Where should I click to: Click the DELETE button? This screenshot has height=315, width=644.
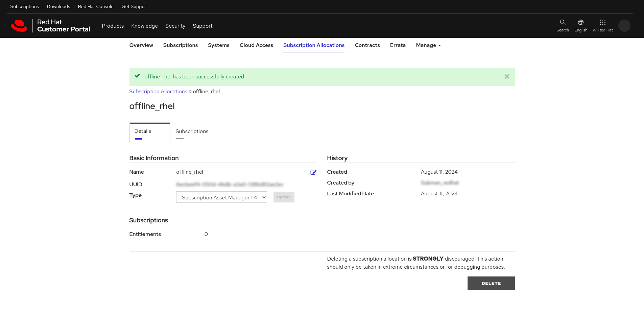click(491, 283)
